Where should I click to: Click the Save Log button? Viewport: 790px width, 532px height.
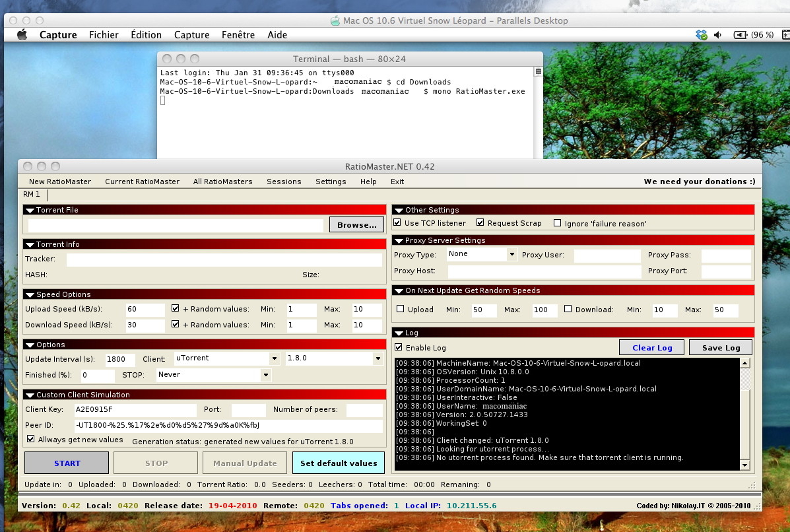(x=721, y=348)
